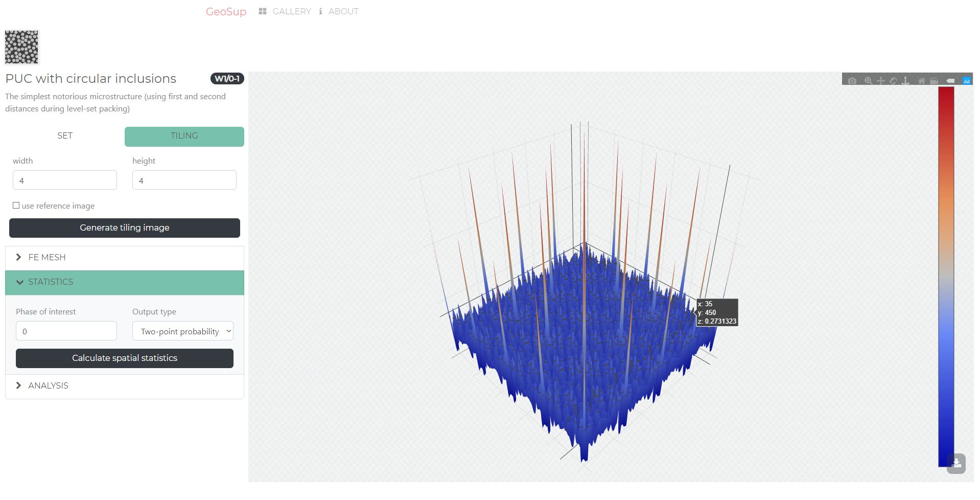The height and width of the screenshot is (500, 980).
Task: Open the Output type dropdown
Action: (183, 331)
